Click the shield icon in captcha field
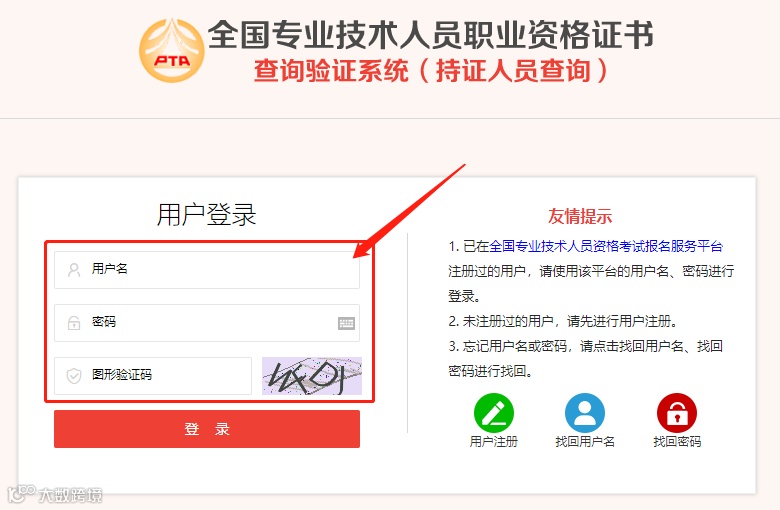 [74, 376]
